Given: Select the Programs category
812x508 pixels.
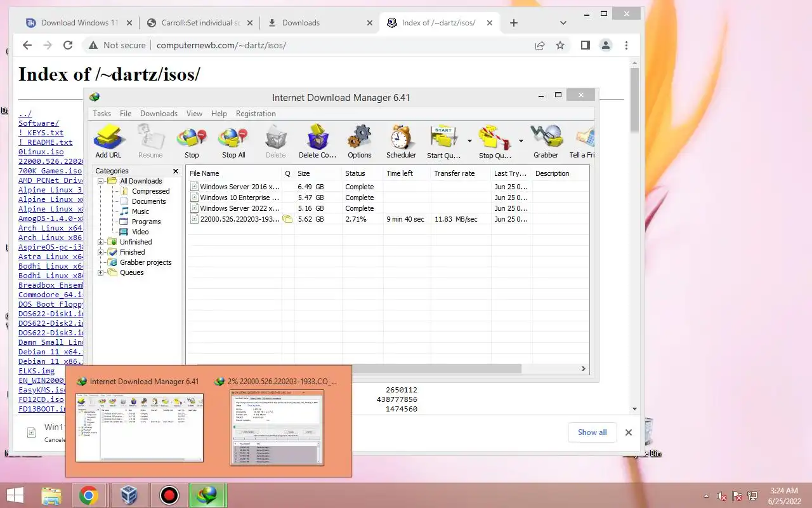Looking at the screenshot, I should click(146, 222).
